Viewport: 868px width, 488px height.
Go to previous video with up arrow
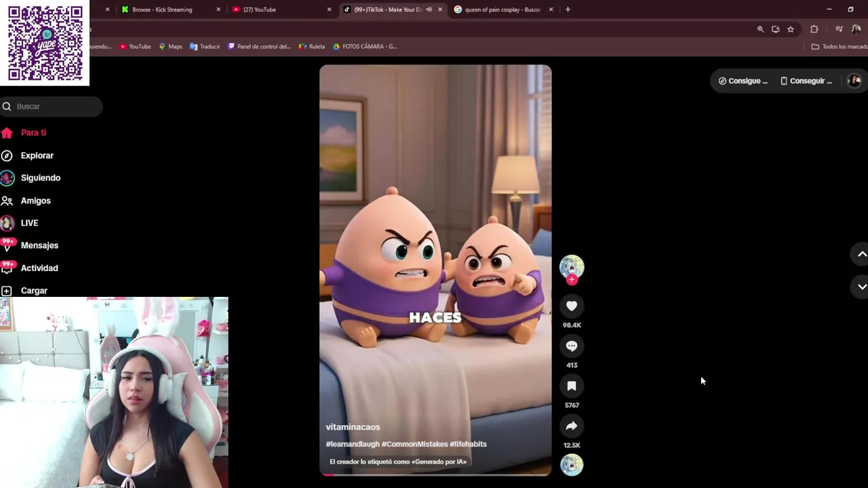pos(861,254)
